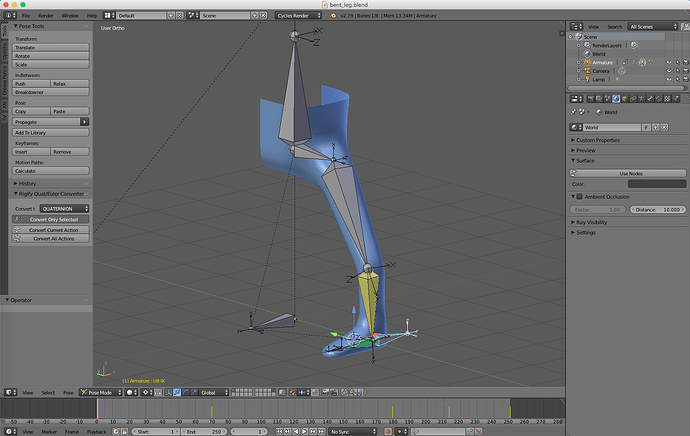Click the Start frame field
The height and width of the screenshot is (436, 690).
click(x=156, y=432)
